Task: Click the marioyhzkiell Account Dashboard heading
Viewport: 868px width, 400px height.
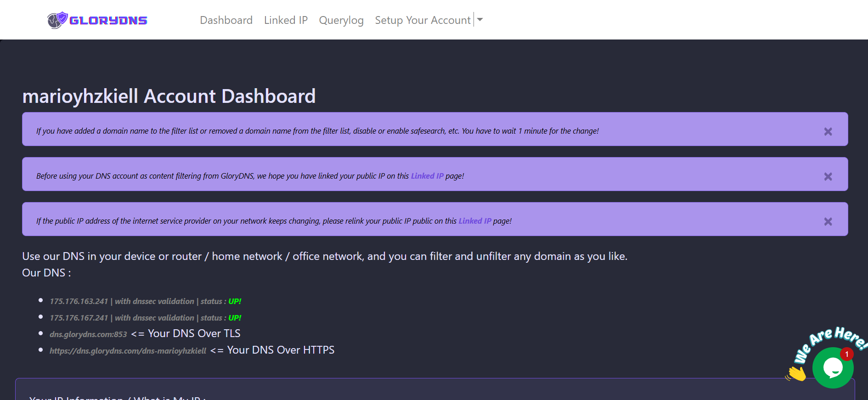Action: [x=169, y=96]
